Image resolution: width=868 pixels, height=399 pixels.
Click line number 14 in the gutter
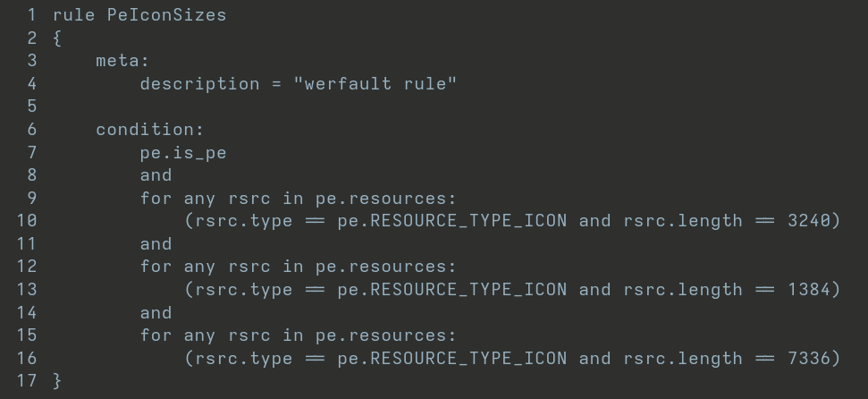(x=27, y=312)
